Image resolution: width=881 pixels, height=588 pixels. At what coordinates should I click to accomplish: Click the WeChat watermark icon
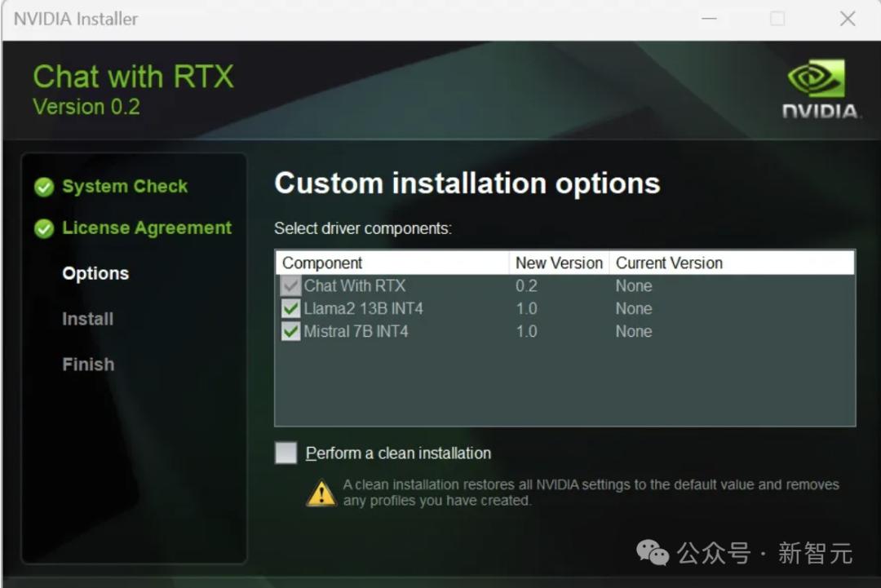pos(653,553)
